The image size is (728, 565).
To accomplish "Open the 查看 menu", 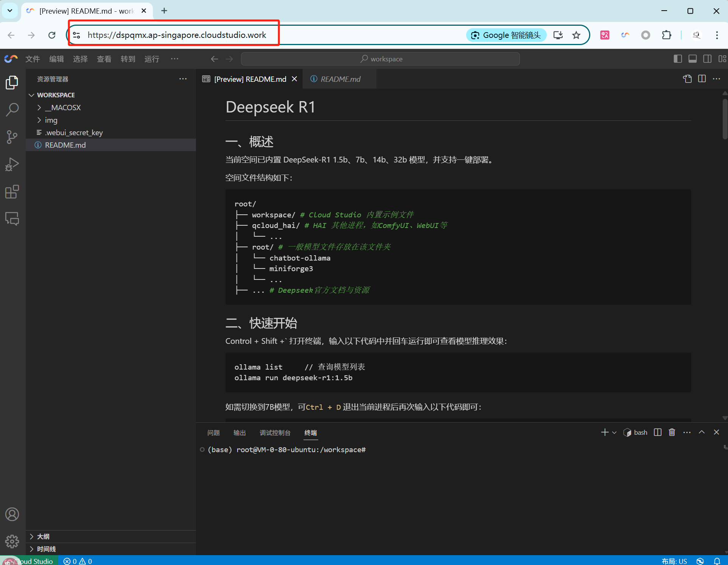I will coord(104,59).
